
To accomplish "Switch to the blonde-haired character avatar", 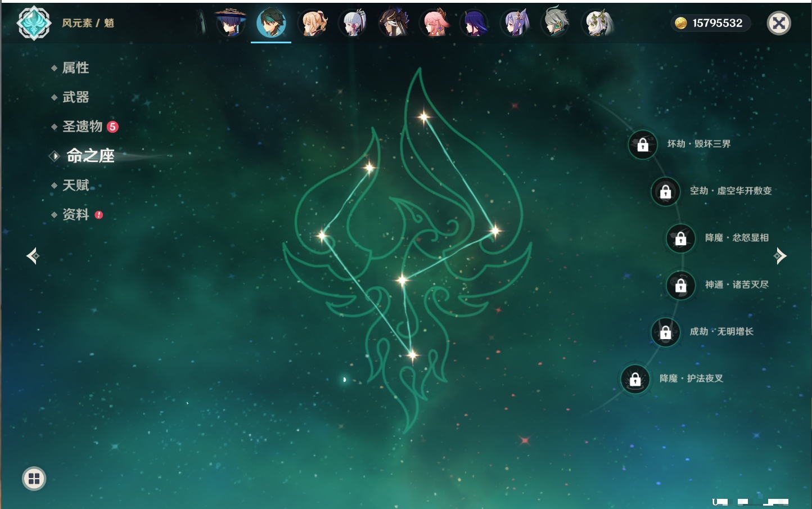I will 313,23.
